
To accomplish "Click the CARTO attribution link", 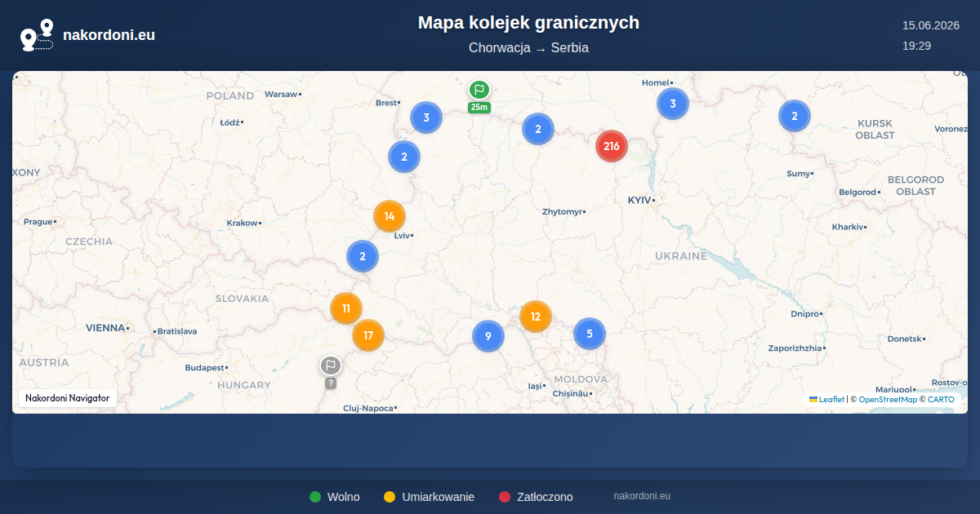I will click(x=941, y=399).
